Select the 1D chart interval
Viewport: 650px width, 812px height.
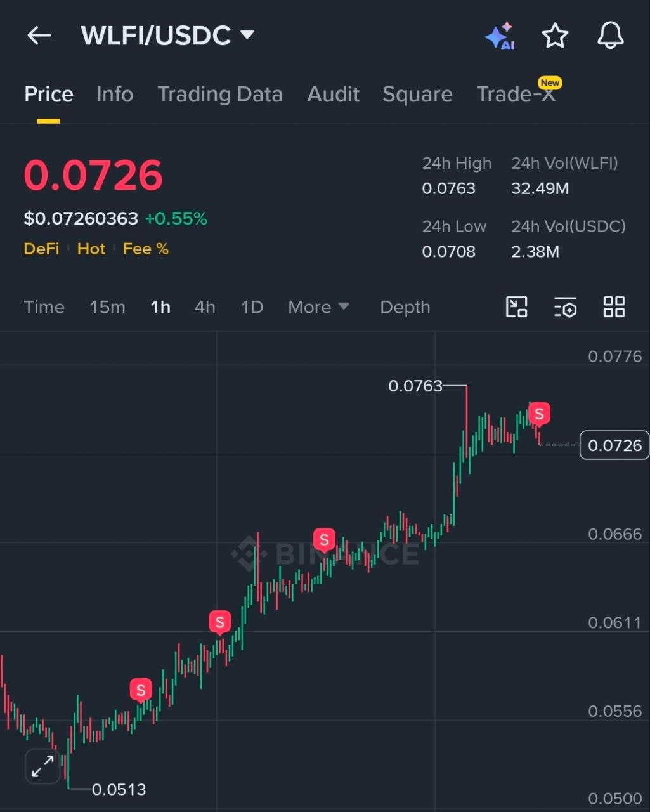click(252, 307)
